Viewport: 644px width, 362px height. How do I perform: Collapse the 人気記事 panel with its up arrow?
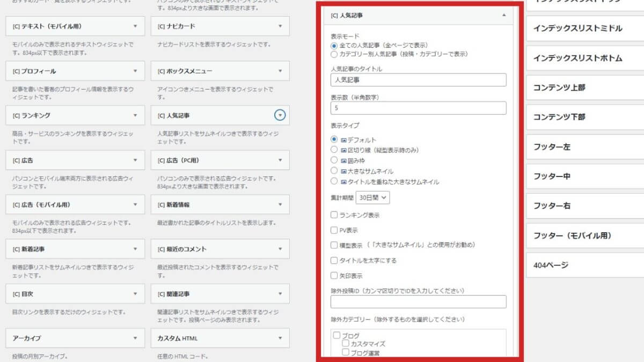tap(504, 16)
